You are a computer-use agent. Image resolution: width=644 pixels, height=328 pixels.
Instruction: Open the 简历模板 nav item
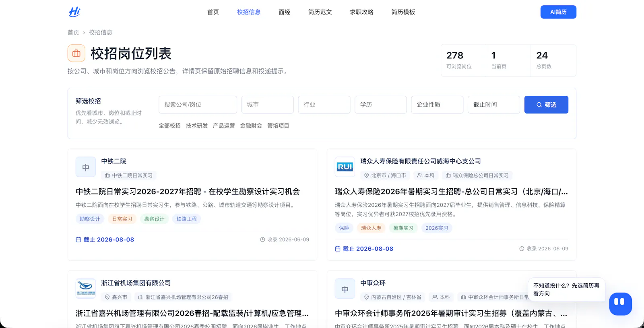[403, 12]
